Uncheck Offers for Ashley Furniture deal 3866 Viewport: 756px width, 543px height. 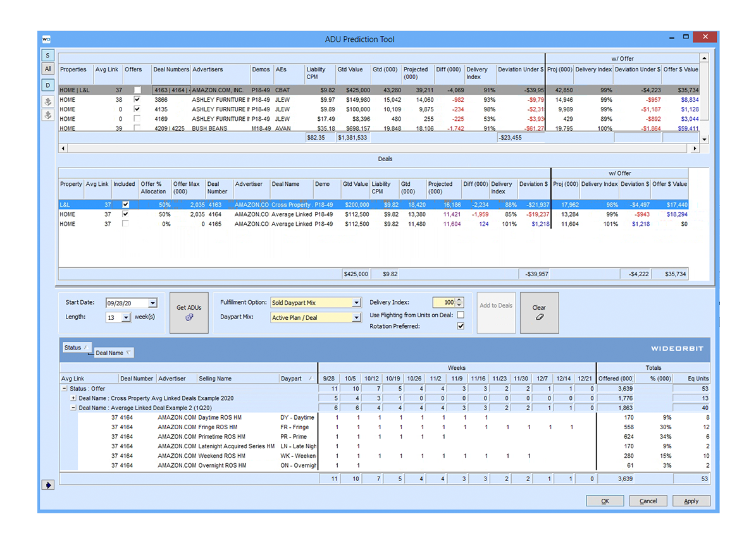[x=137, y=100]
